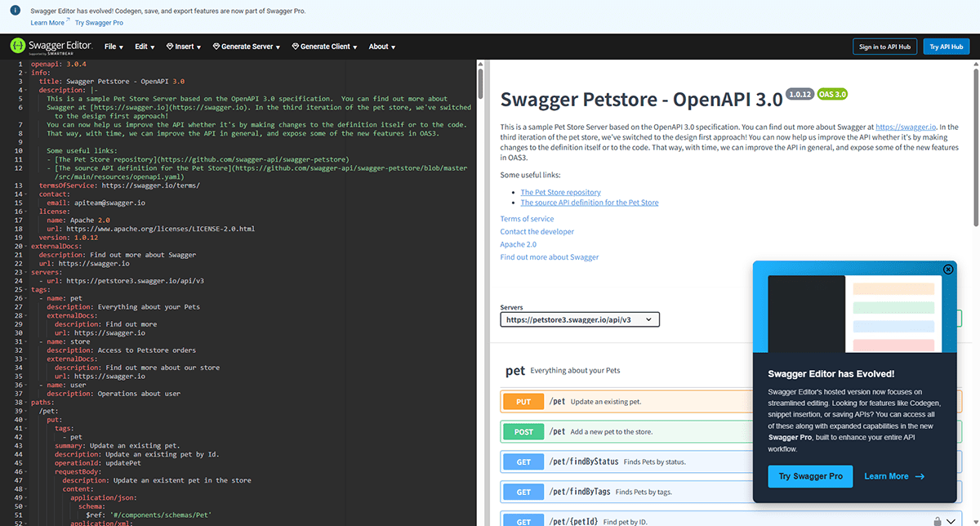Click the Sign in to API Hub button

(884, 47)
